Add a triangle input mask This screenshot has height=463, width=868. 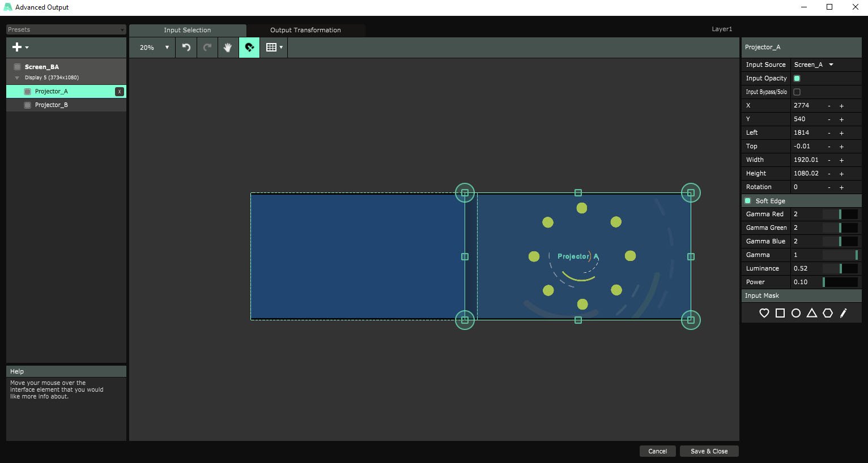[811, 313]
